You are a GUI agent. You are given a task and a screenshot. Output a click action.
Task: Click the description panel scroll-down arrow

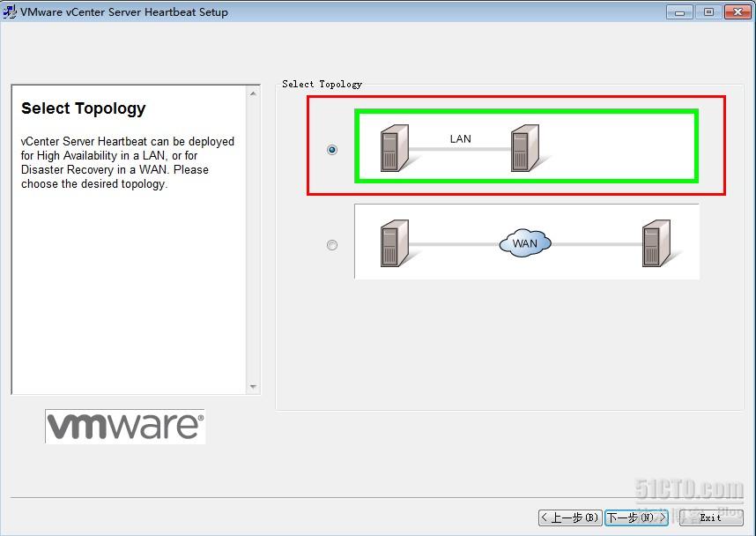[253, 387]
